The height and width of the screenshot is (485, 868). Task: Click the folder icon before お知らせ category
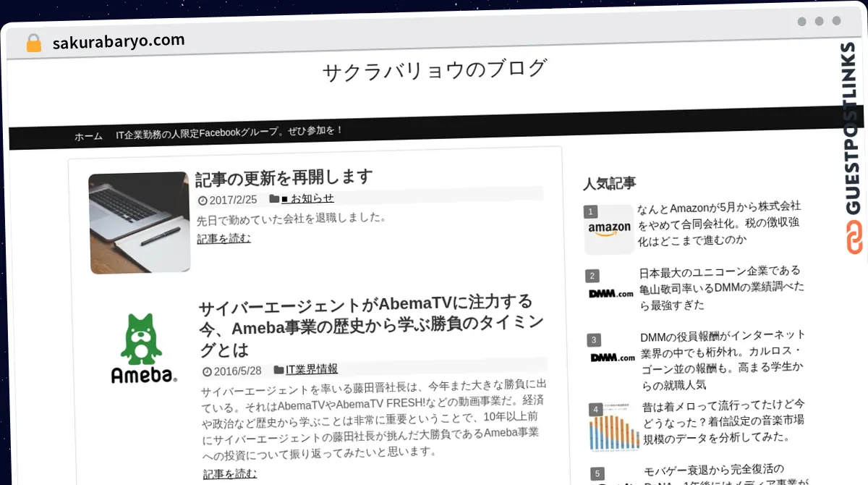(x=274, y=198)
